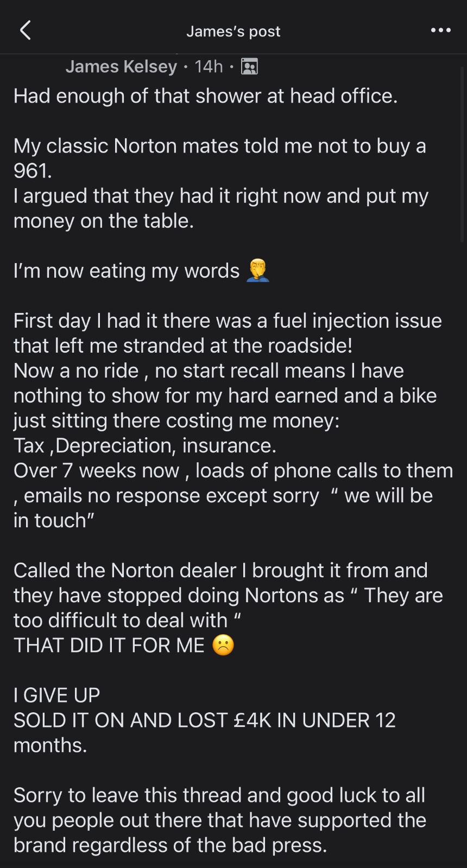Tap the 'fuel injection issue' sentence
This screenshot has width=467, height=868.
click(x=228, y=321)
